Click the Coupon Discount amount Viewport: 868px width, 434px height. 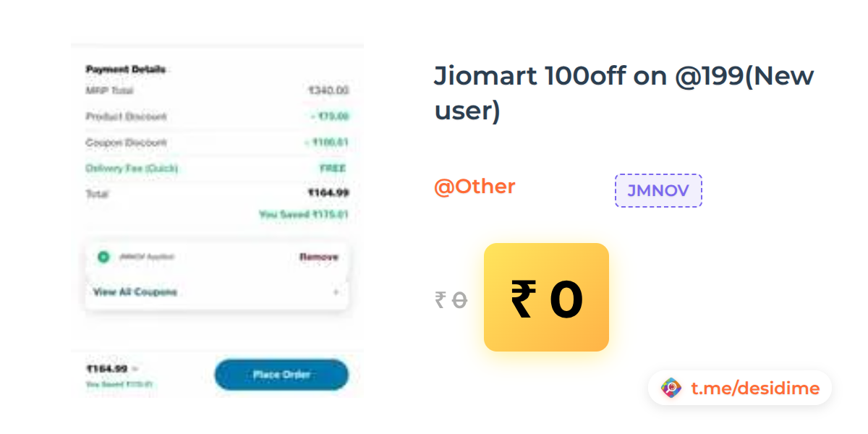pos(327,142)
